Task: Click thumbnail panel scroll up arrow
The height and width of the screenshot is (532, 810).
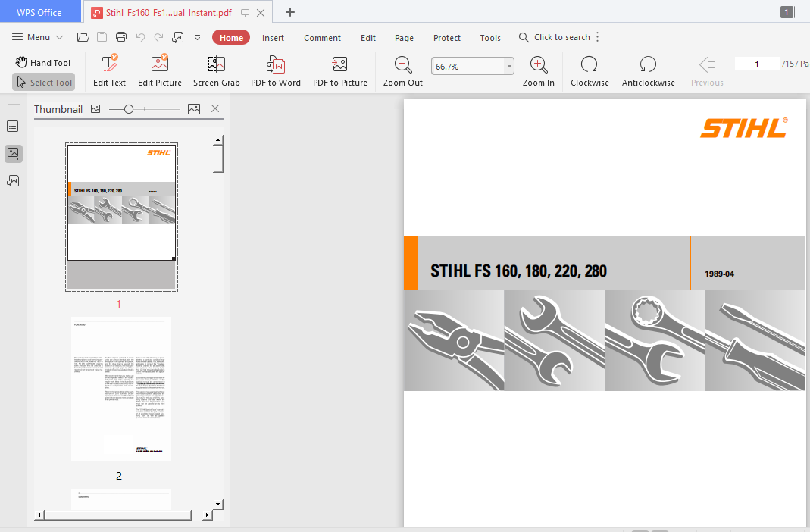Action: pyautogui.click(x=218, y=140)
